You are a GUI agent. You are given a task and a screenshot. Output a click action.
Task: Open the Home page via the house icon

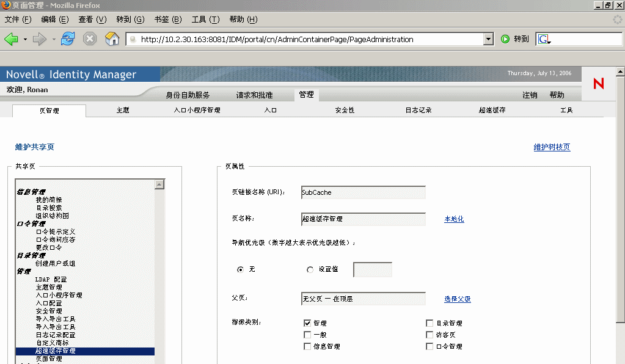(x=112, y=38)
